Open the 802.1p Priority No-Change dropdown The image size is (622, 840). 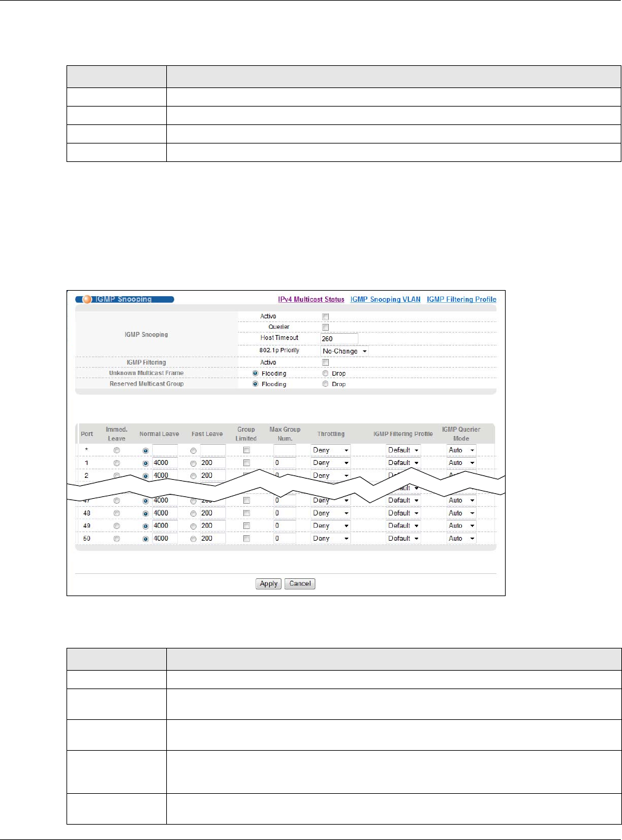pyautogui.click(x=345, y=351)
